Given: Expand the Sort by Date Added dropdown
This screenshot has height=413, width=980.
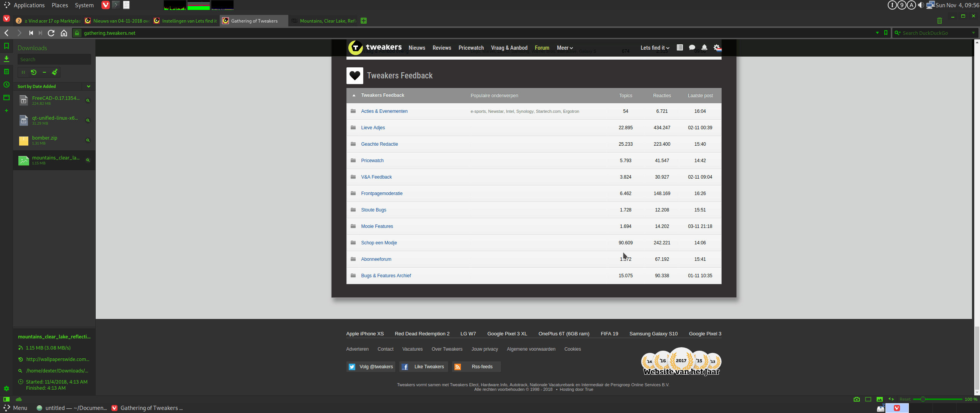Looking at the screenshot, I should [88, 86].
